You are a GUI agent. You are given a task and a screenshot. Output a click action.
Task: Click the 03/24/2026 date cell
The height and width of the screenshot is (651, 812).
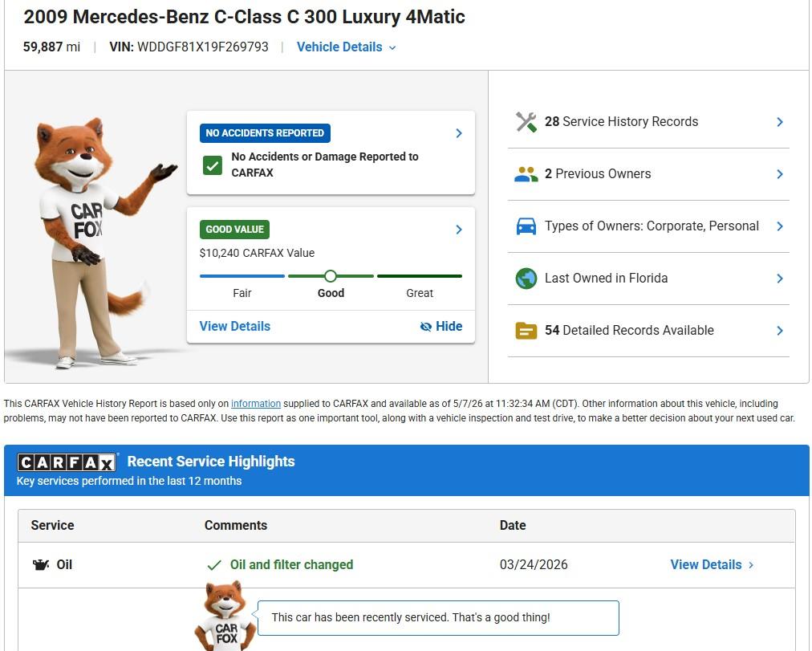pyautogui.click(x=534, y=564)
